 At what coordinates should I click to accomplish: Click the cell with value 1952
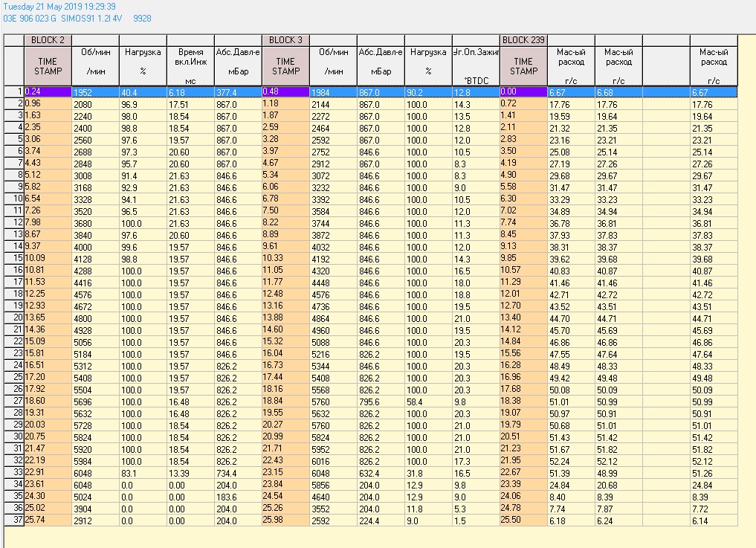click(95, 92)
